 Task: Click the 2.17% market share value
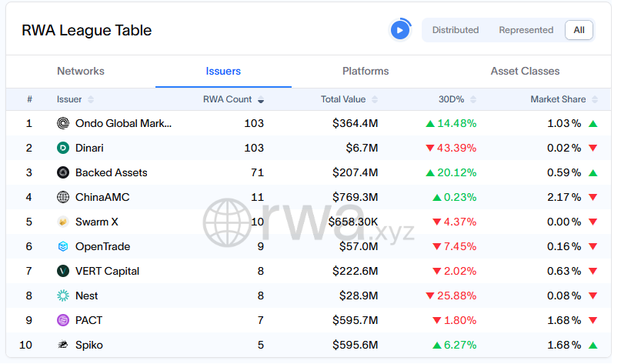564,197
